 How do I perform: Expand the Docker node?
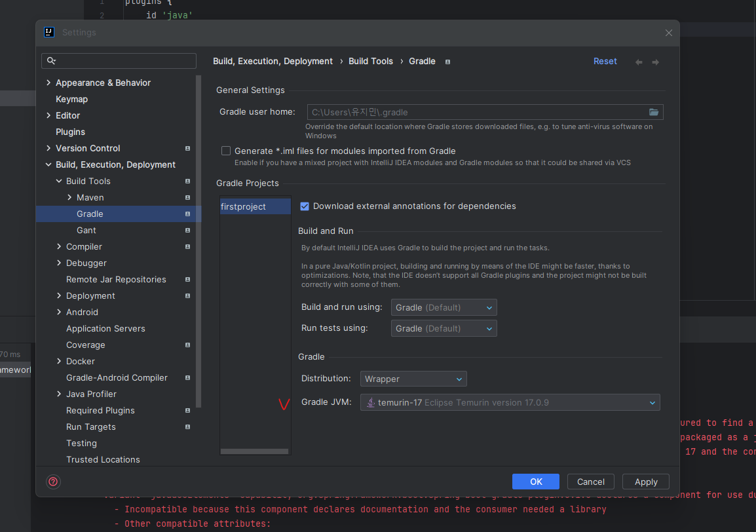(x=59, y=362)
